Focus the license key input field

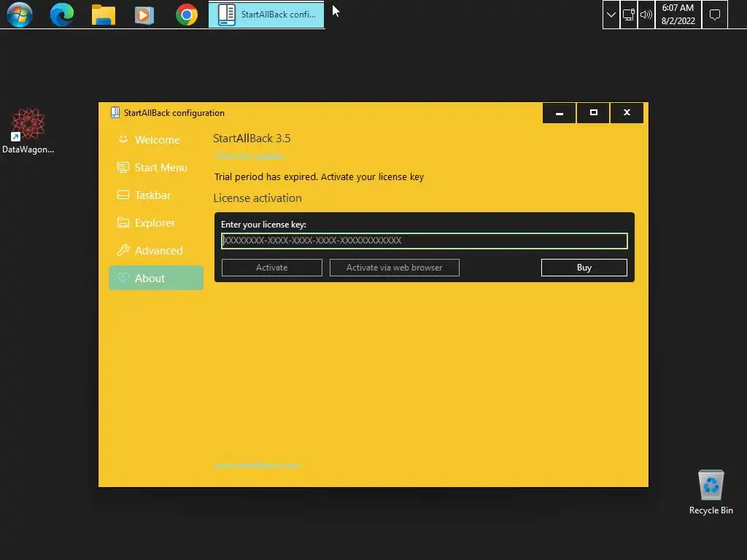click(x=424, y=241)
